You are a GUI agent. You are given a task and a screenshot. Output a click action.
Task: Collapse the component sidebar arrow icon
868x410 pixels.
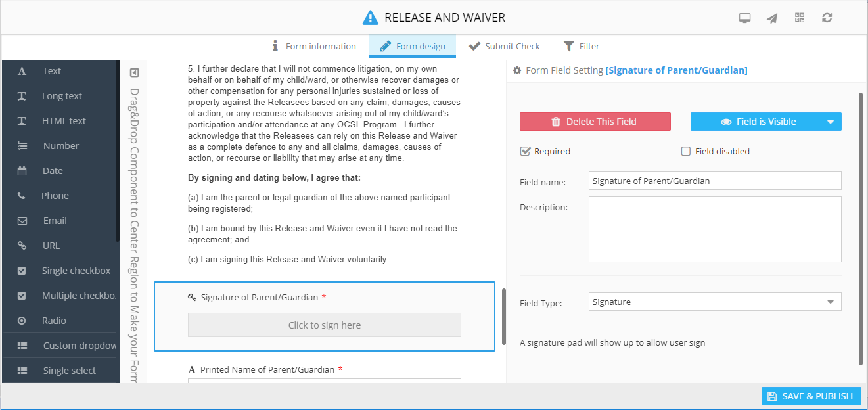pyautogui.click(x=134, y=72)
